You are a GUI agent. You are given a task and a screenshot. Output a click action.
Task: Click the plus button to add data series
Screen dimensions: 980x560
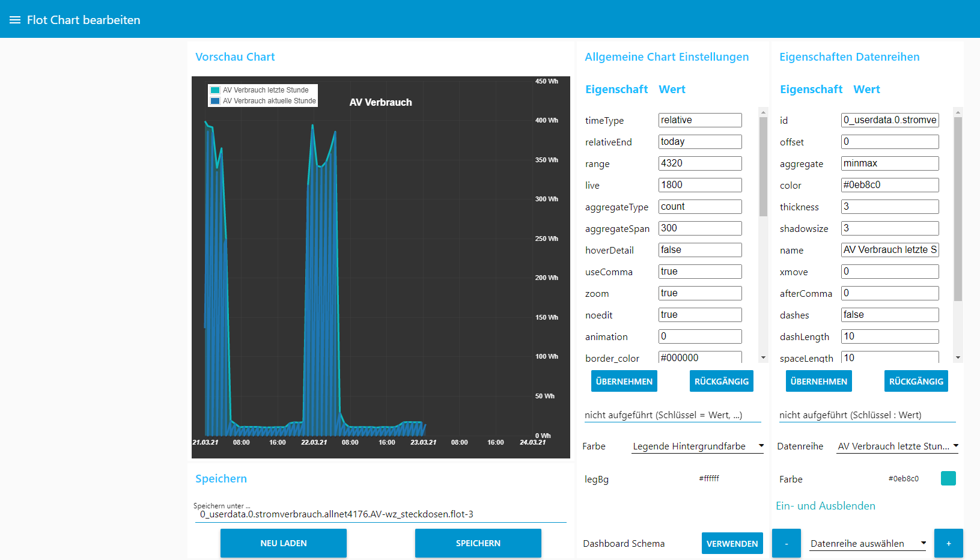click(949, 543)
